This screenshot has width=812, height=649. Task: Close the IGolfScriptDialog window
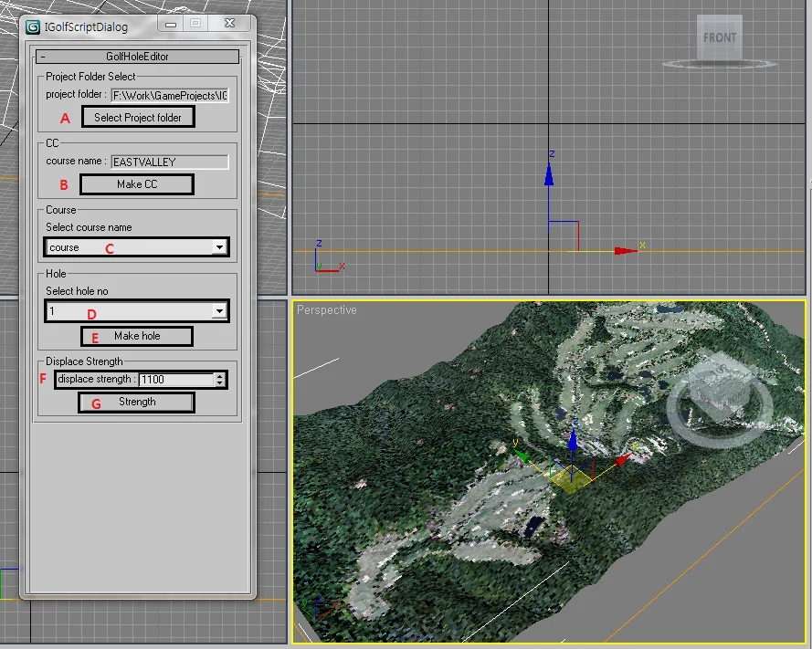[x=230, y=24]
